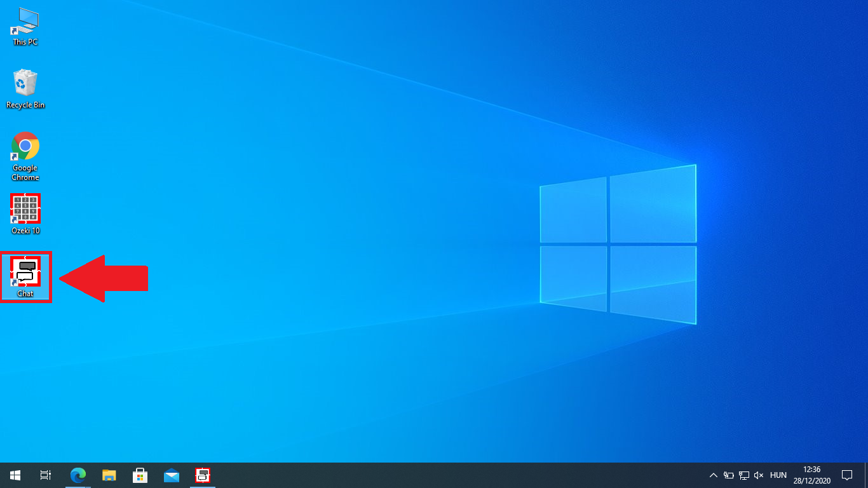Open the Ozeki Chat app from taskbar
The image size is (868, 488).
(203, 475)
